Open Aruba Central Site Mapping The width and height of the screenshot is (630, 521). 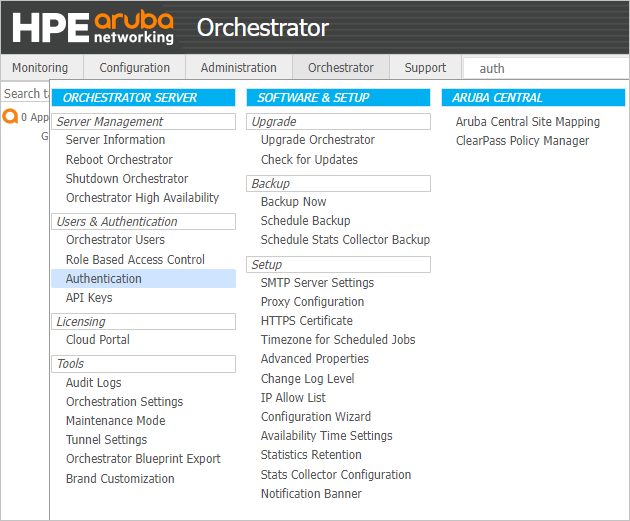click(528, 122)
